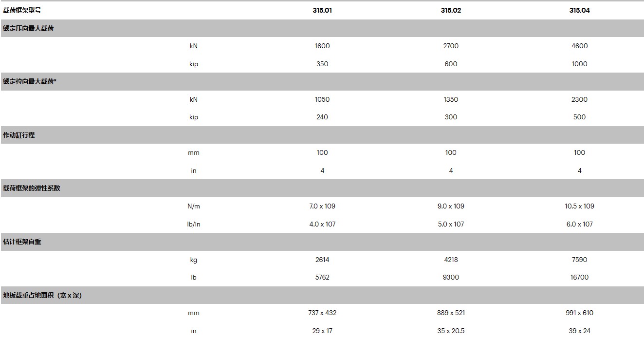The height and width of the screenshot is (339, 644).
Task: Click the 315.04 model header
Action: 579,10
